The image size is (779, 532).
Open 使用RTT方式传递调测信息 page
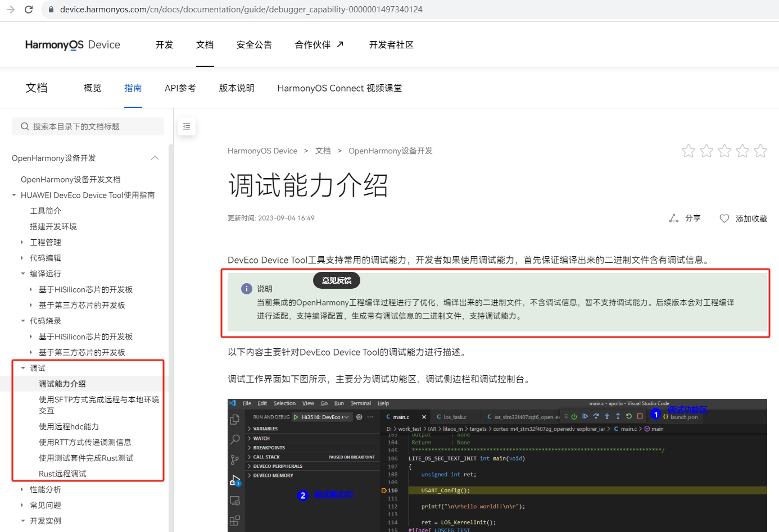85,442
